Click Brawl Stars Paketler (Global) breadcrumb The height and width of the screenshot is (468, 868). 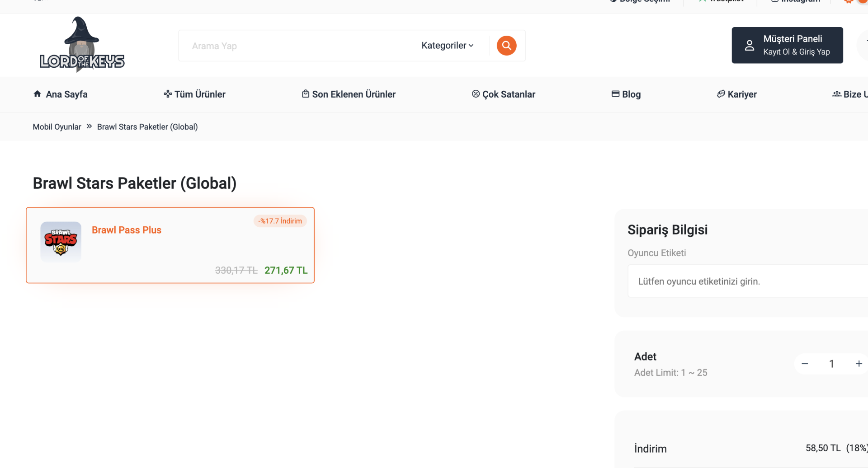[147, 127]
